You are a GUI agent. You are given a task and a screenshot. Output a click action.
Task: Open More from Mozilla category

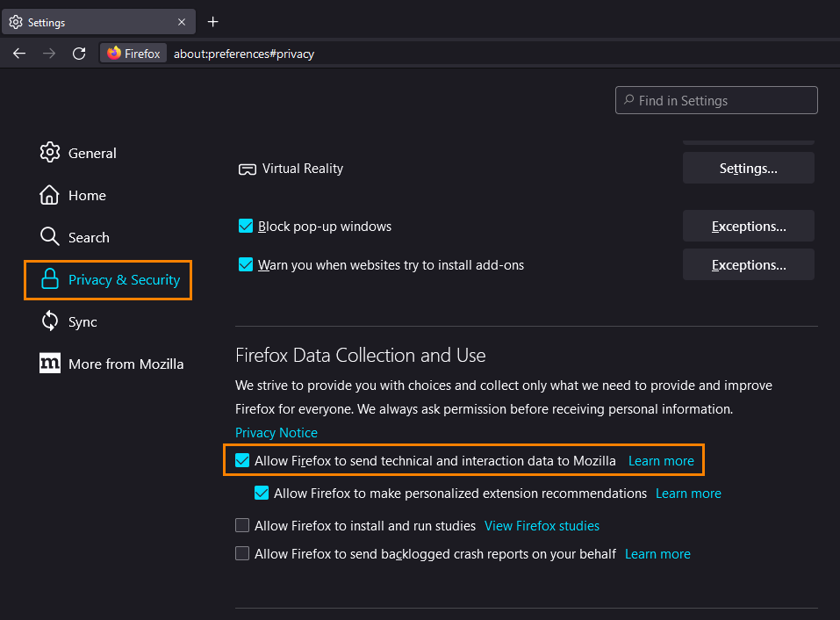point(111,364)
